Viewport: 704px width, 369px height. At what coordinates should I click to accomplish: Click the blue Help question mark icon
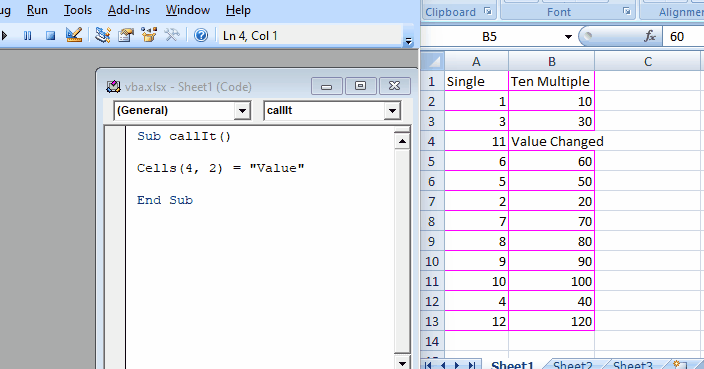coord(201,35)
